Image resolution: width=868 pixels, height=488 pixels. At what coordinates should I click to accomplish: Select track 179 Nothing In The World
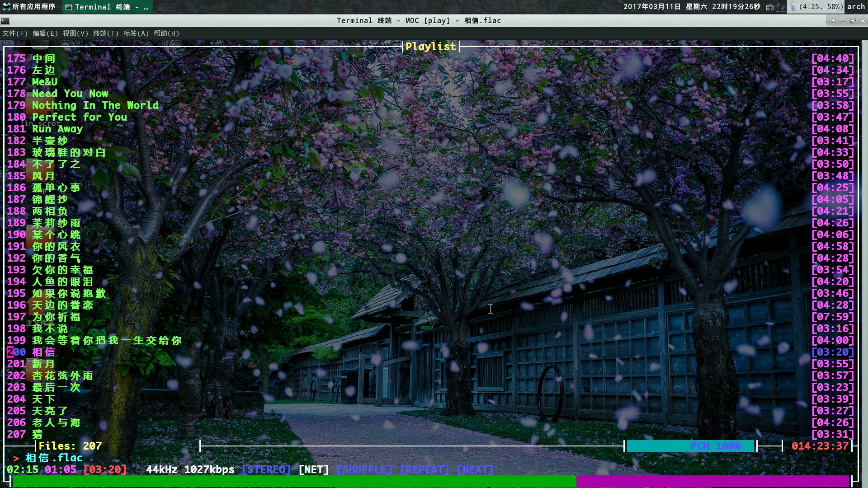pos(95,105)
